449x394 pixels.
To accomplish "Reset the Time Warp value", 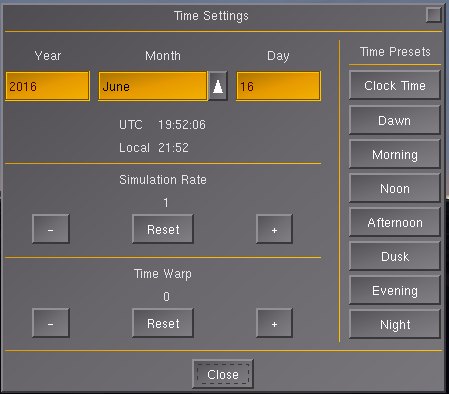I will pyautogui.click(x=163, y=323).
